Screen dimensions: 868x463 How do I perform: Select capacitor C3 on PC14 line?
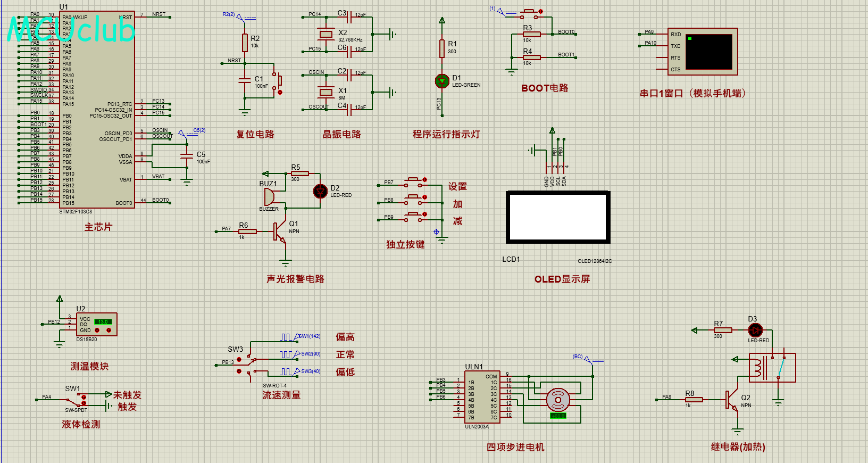pyautogui.click(x=349, y=18)
